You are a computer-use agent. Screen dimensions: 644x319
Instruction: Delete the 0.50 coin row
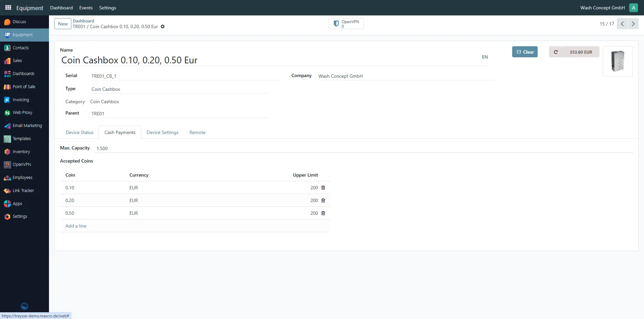[x=323, y=213]
